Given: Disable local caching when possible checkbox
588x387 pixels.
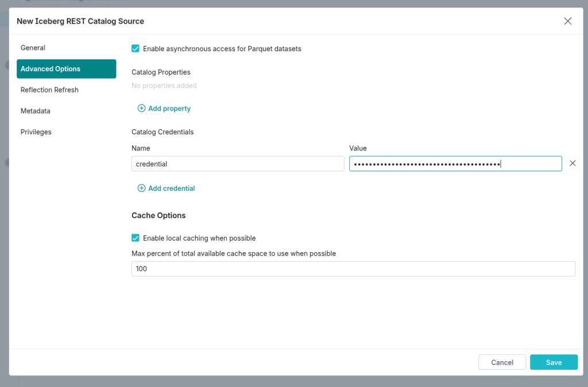Looking at the screenshot, I should 136,238.
